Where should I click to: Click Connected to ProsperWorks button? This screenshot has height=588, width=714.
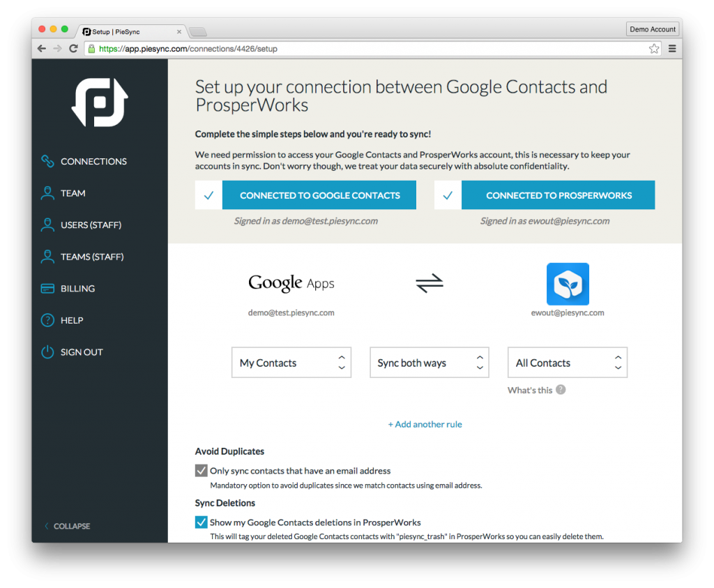coord(559,195)
